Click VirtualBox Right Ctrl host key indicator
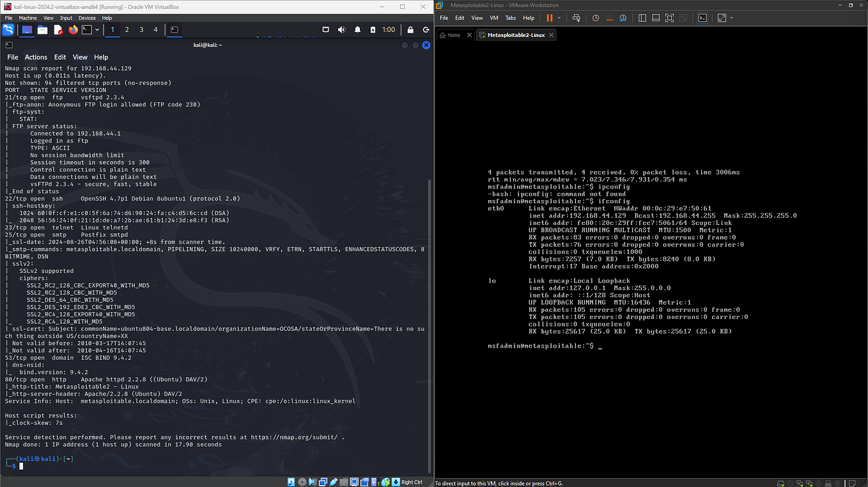This screenshot has width=868, height=487. click(411, 482)
